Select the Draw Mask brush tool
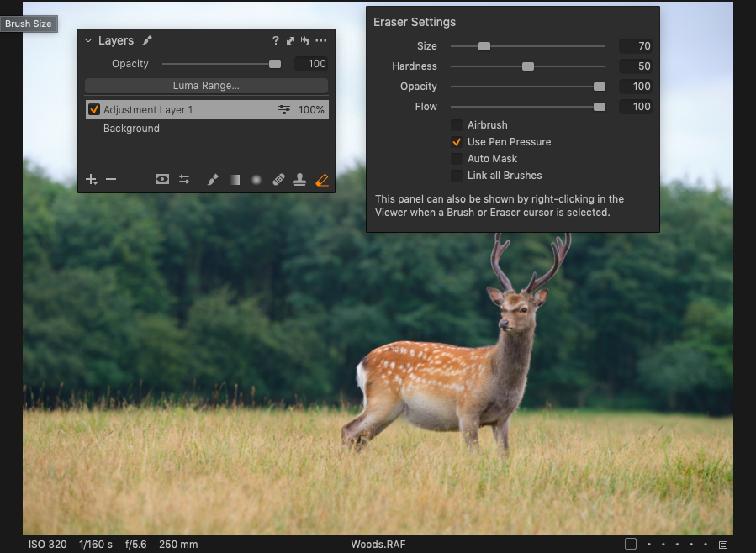The image size is (756, 553). (213, 180)
